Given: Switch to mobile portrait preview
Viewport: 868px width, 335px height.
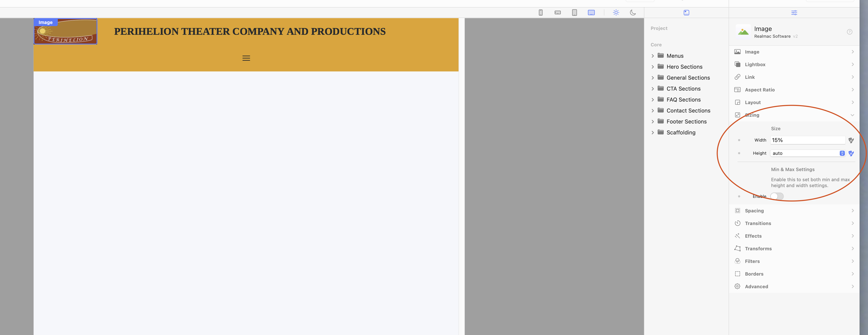Looking at the screenshot, I should point(541,12).
